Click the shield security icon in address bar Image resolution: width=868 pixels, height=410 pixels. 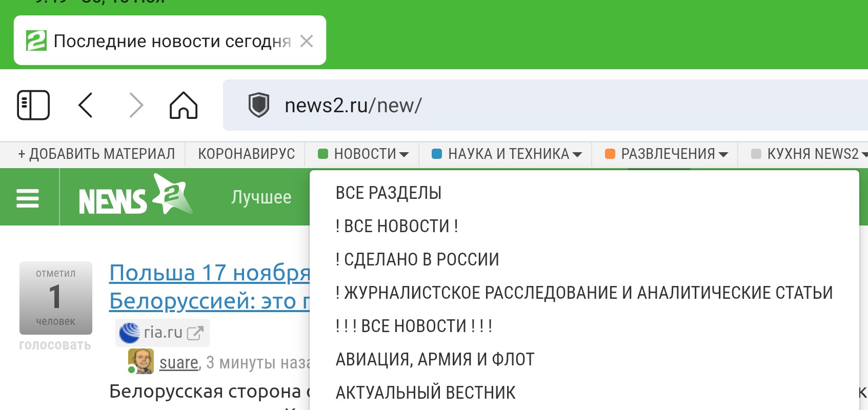pyautogui.click(x=258, y=105)
